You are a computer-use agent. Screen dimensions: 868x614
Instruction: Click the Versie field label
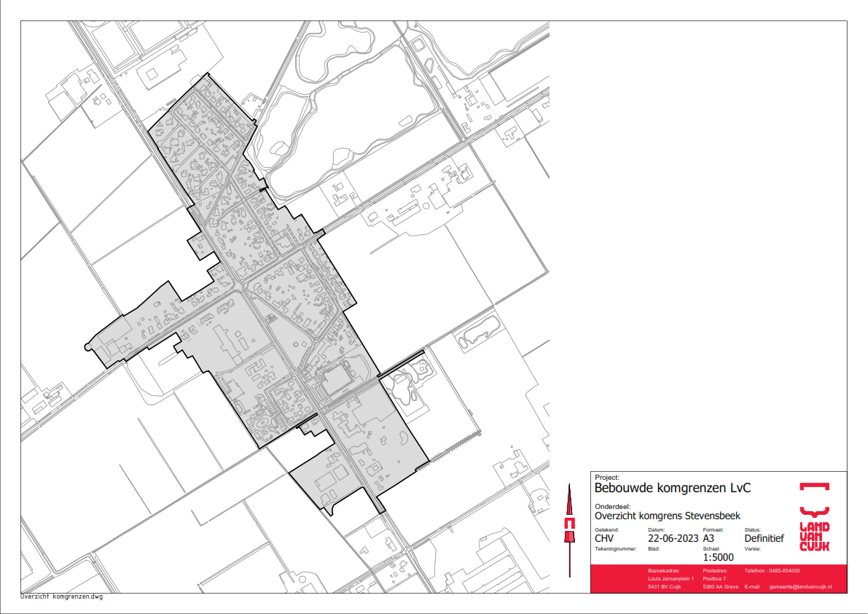click(x=752, y=548)
